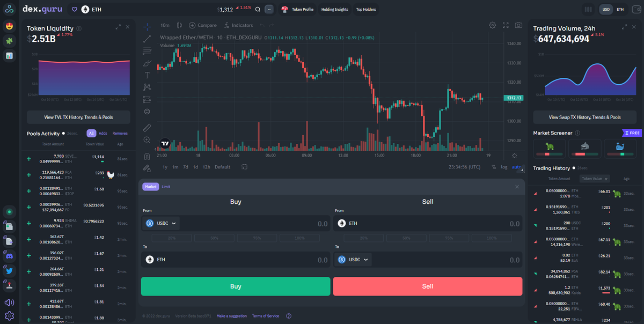Screen dimensions: 644x324
Task: Select the text annotation tool
Action: [x=147, y=76]
